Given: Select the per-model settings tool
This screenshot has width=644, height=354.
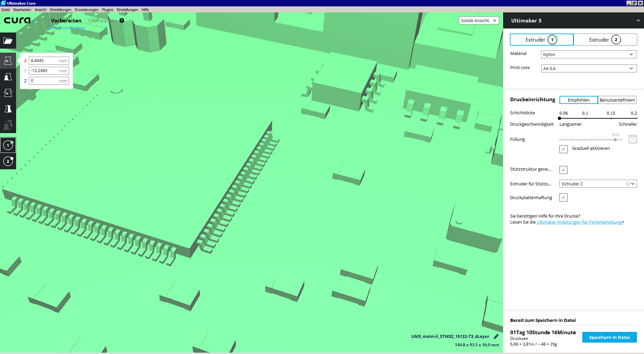Looking at the screenshot, I should (8, 125).
